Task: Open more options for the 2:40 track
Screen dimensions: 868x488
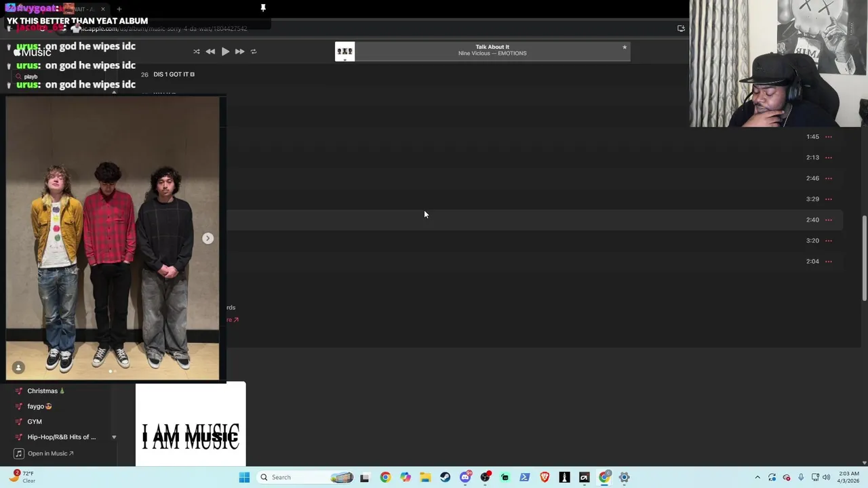Action: click(829, 220)
